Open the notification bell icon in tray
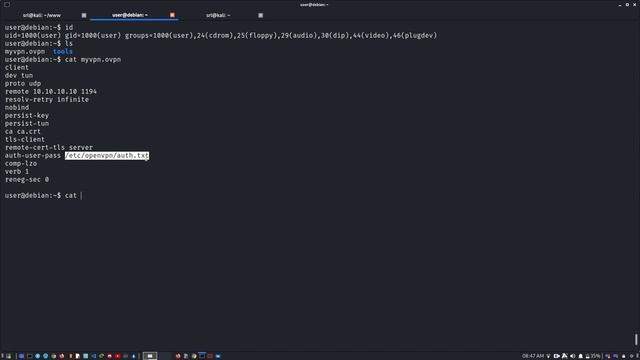The width and height of the screenshot is (640, 360). click(x=580, y=356)
